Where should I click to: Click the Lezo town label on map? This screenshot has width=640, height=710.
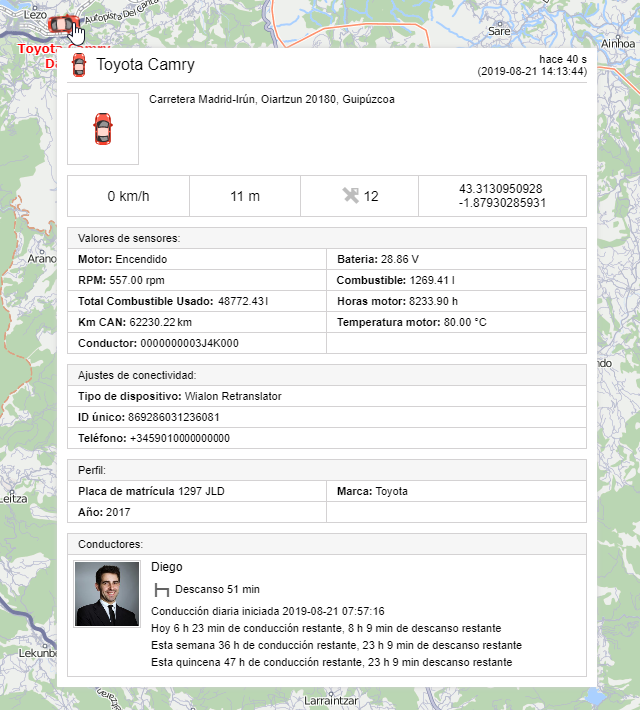pyautogui.click(x=35, y=14)
